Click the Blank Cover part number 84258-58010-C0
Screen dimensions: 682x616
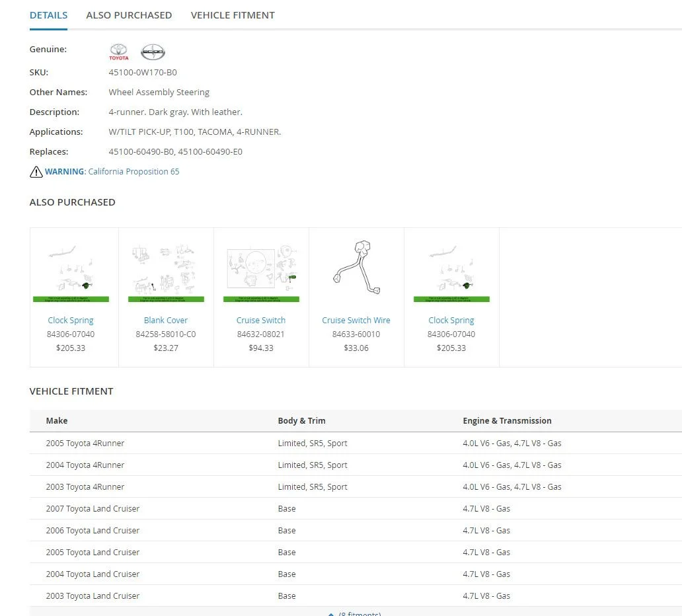coord(166,334)
